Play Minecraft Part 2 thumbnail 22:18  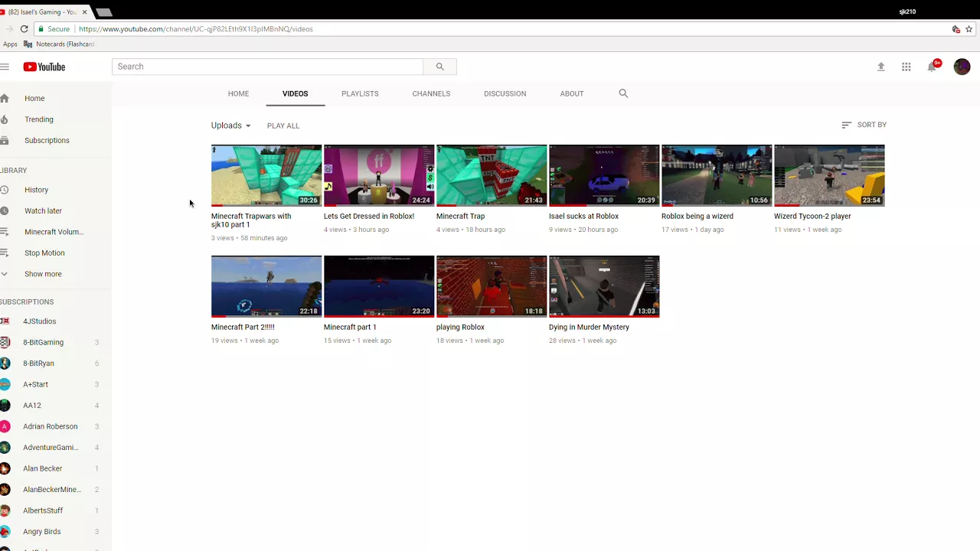point(266,286)
